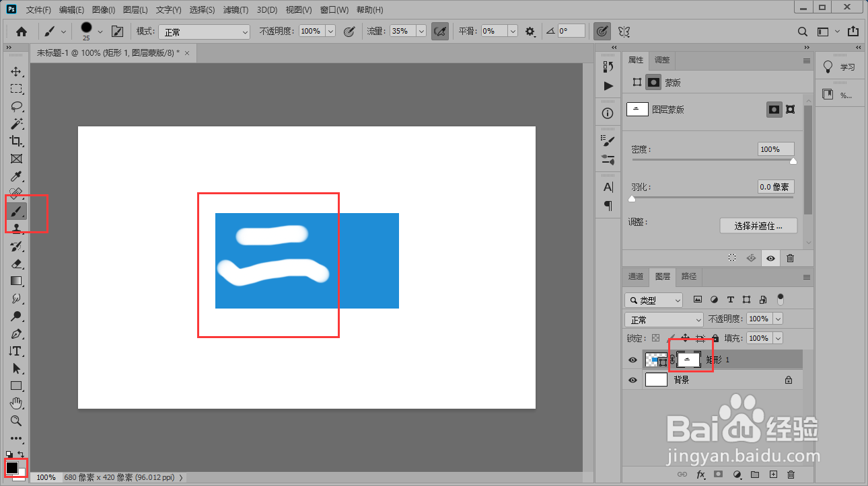Image resolution: width=868 pixels, height=486 pixels.
Task: Select the Frame tool
Action: tap(16, 159)
